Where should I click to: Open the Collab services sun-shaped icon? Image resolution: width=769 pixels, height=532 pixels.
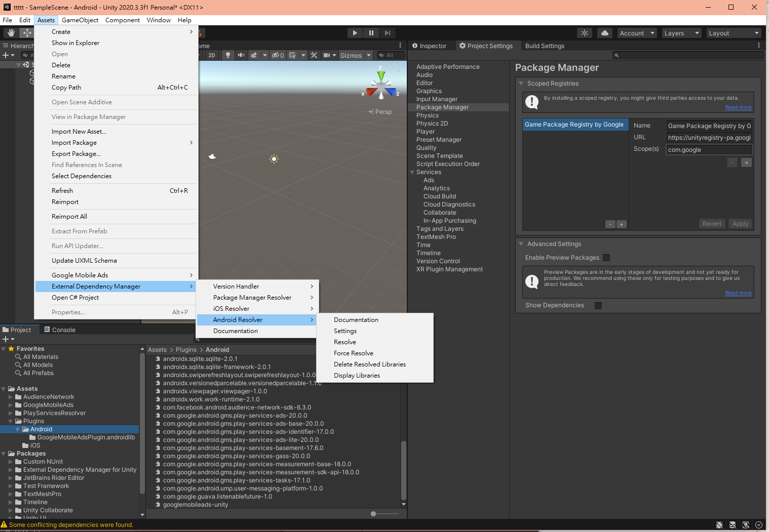(585, 33)
